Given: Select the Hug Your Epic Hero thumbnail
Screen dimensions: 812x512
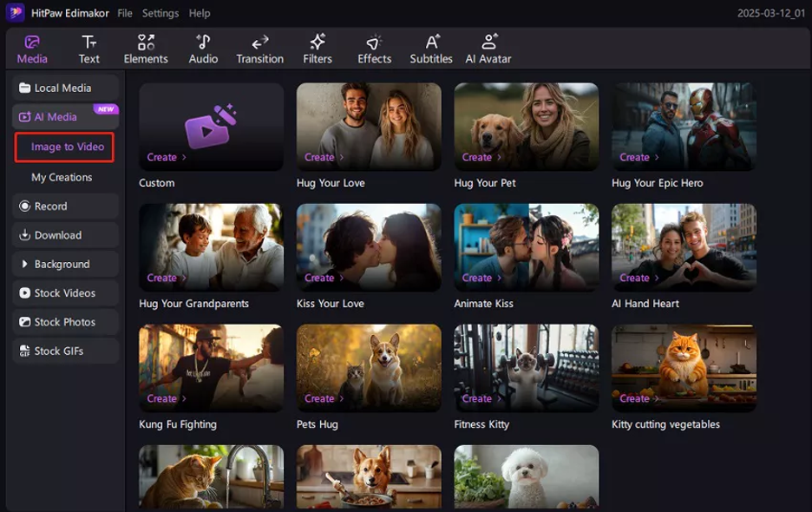Looking at the screenshot, I should pos(684,127).
